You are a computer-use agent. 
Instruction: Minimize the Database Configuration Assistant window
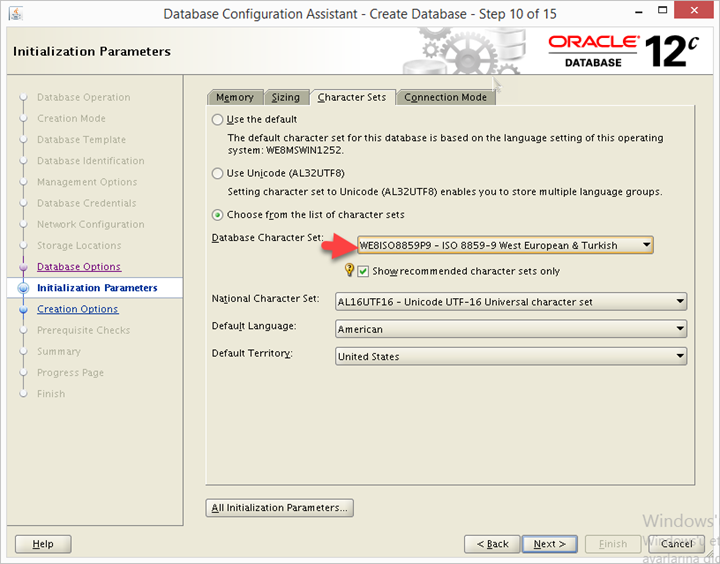[x=638, y=11]
